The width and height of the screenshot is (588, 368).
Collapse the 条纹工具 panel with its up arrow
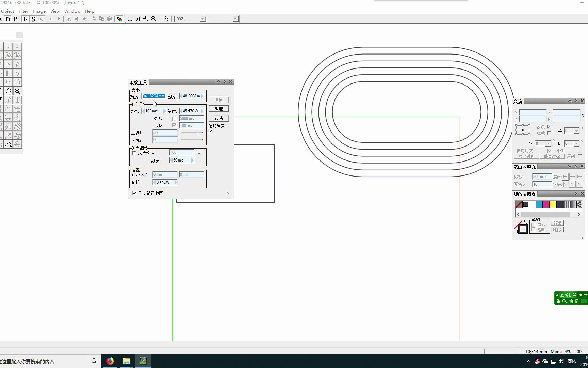coord(218,82)
